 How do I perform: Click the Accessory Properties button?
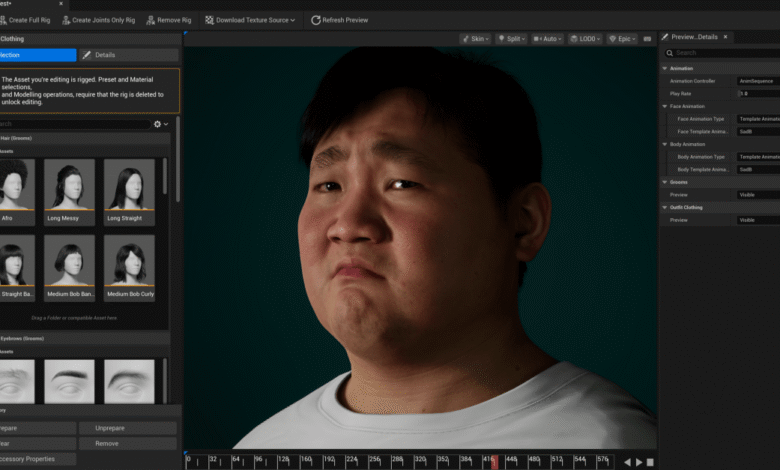click(38, 459)
